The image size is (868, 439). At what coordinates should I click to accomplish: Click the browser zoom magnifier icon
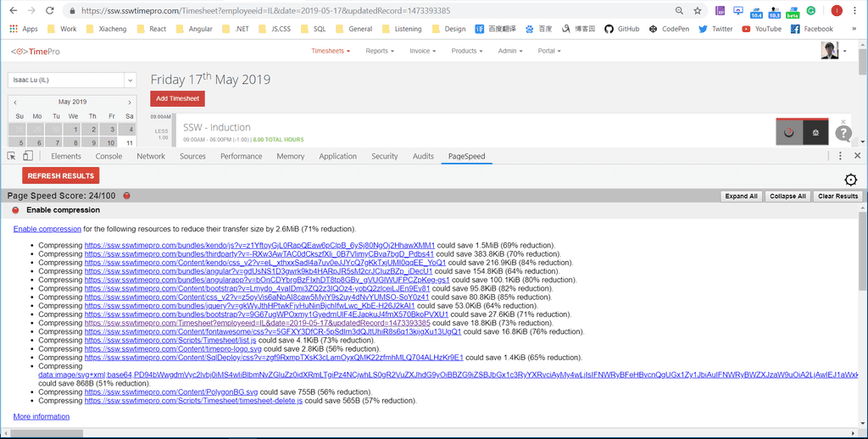coord(679,11)
